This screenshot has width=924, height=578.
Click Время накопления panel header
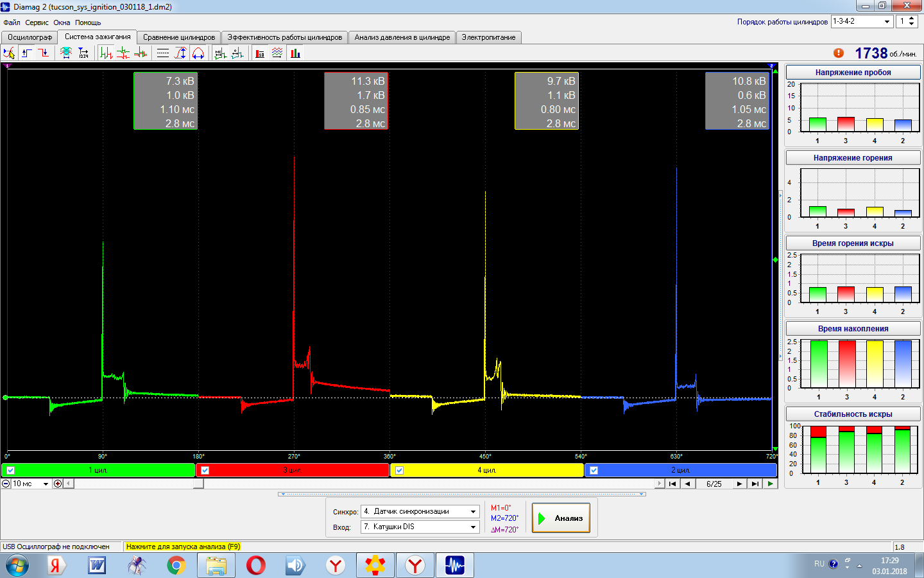click(853, 329)
